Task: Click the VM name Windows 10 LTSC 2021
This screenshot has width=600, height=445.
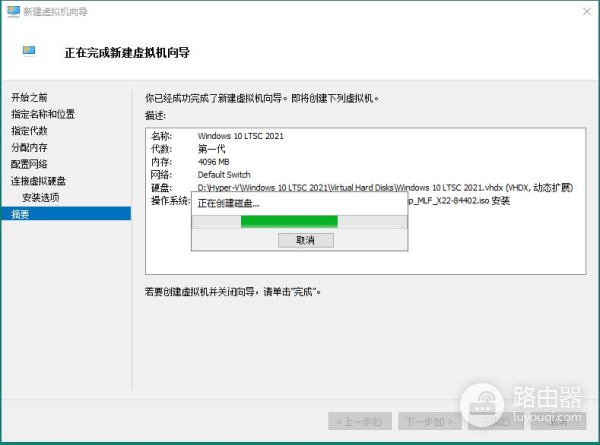Action: pyautogui.click(x=241, y=136)
